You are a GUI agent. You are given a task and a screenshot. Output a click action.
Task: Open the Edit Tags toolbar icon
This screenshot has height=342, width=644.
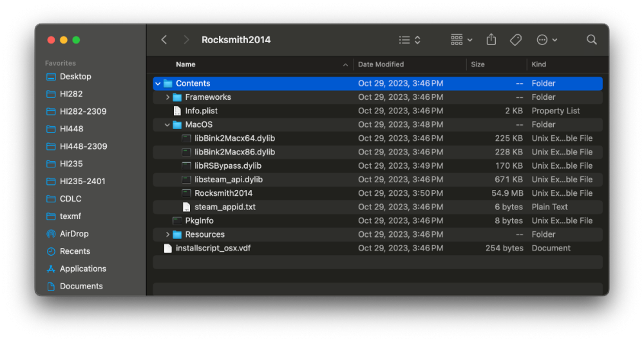515,40
